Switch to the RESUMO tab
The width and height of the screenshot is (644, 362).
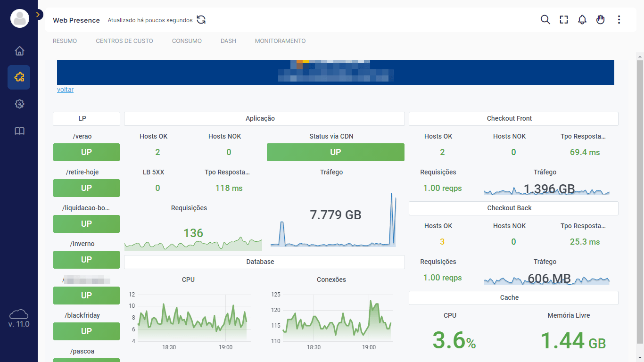(65, 41)
